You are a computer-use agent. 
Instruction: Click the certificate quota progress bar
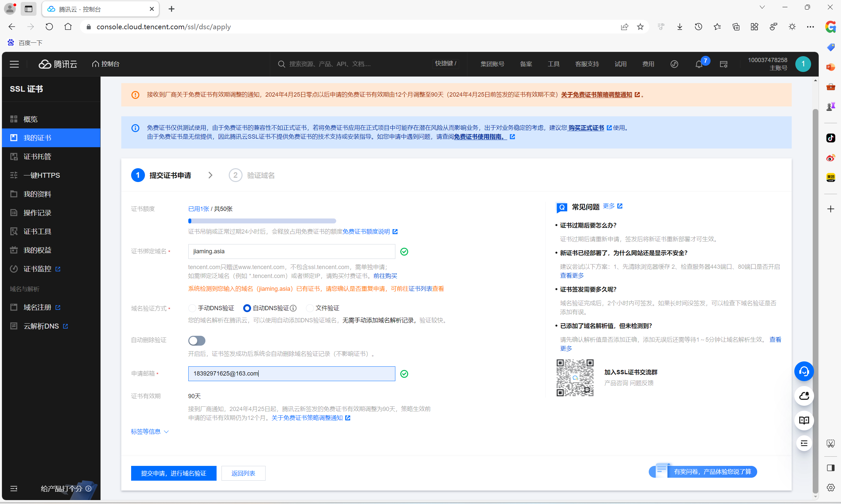262,221
